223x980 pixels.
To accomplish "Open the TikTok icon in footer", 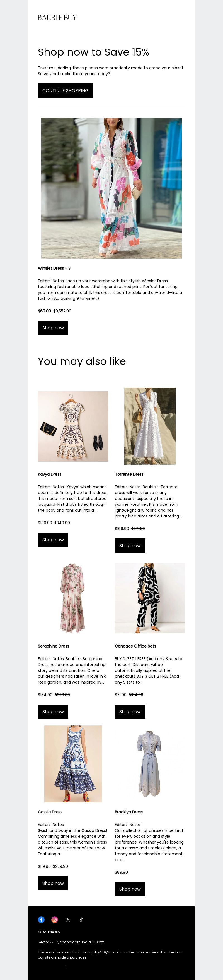I will coord(81,919).
